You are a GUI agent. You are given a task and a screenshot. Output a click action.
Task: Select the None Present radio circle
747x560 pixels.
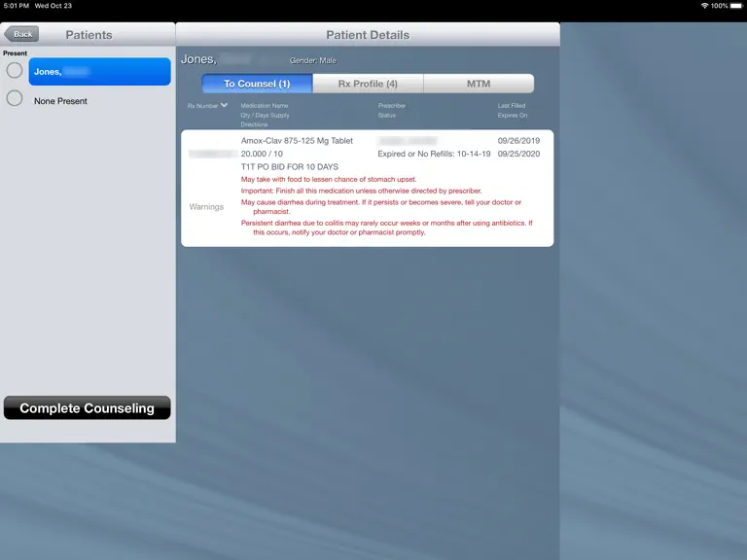[15, 98]
